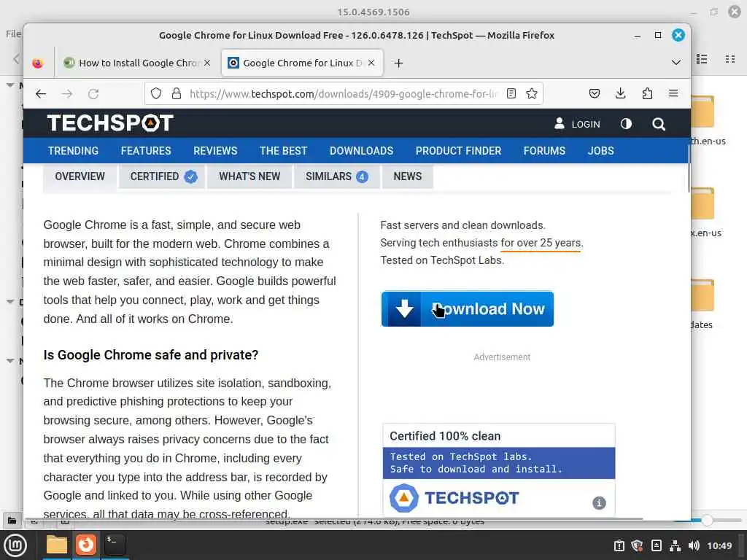Viewport: 747px width, 560px height.
Task: Close the 'Google Chrome for Linux' tab
Action: tap(371, 63)
